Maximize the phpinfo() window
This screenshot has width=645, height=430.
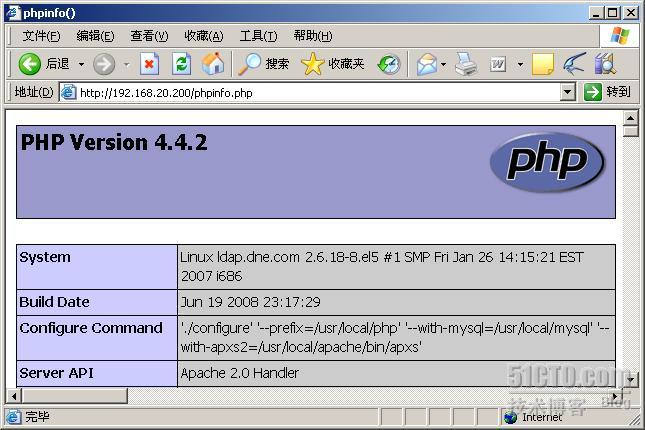pyautogui.click(x=613, y=13)
